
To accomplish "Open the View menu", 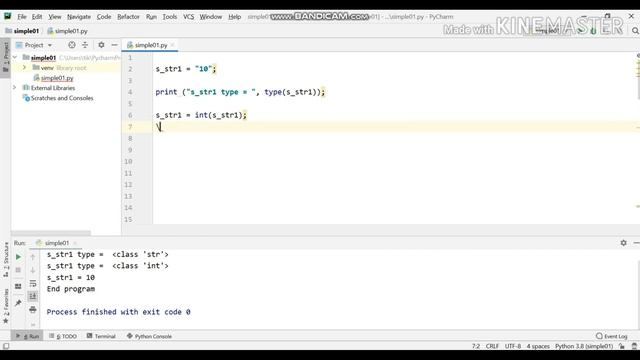I will coord(55,17).
